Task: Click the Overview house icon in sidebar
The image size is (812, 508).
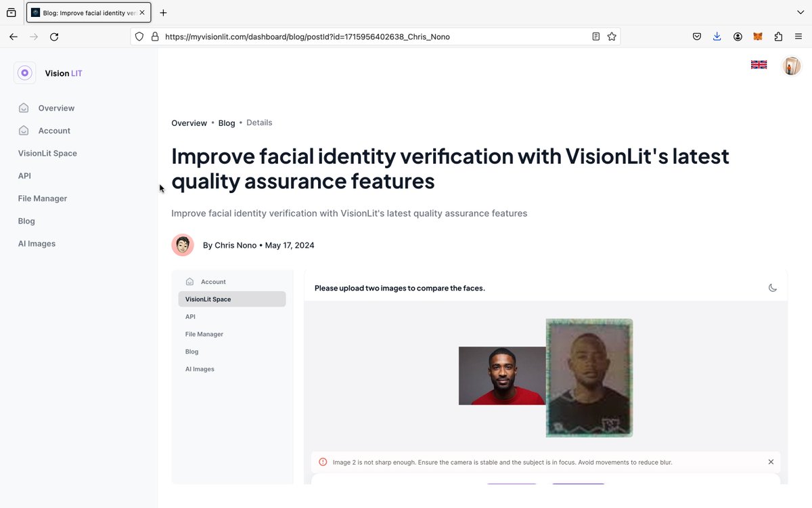Action: pos(24,108)
